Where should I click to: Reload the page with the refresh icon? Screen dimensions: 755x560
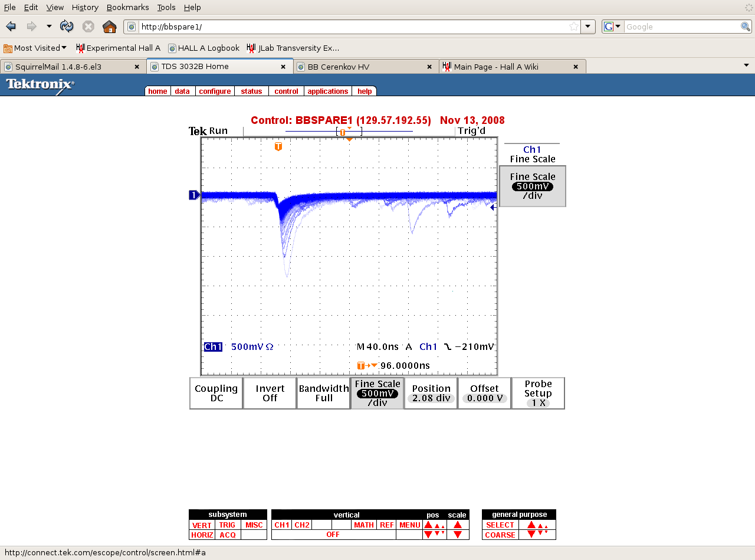click(67, 27)
